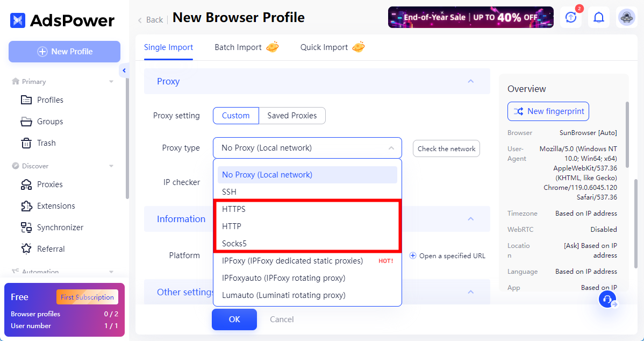This screenshot has width=644, height=341.
Task: Open the notification bell icon
Action: (599, 17)
